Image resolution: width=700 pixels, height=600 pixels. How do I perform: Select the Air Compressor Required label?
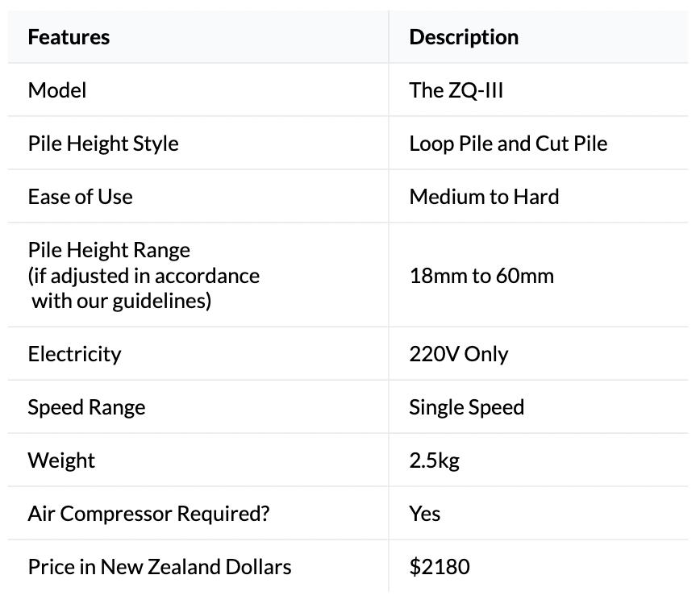click(148, 514)
